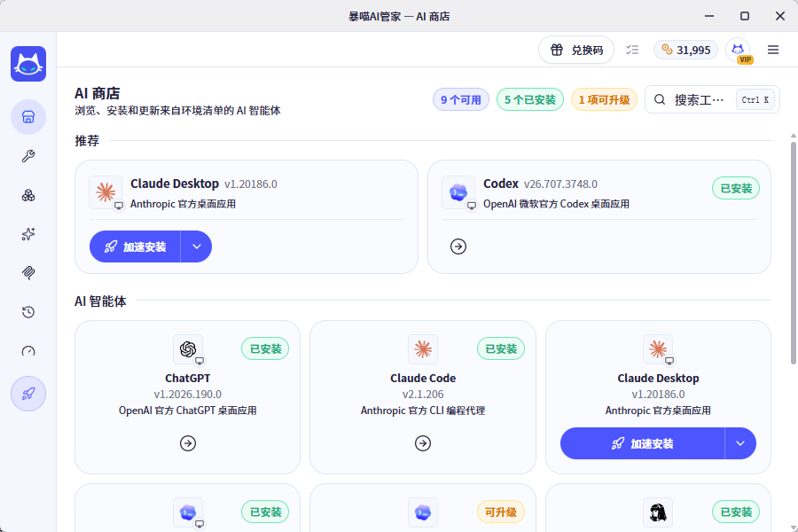Image resolution: width=798 pixels, height=532 pixels.
Task: Filter by 1 项可升级
Action: [x=604, y=100]
